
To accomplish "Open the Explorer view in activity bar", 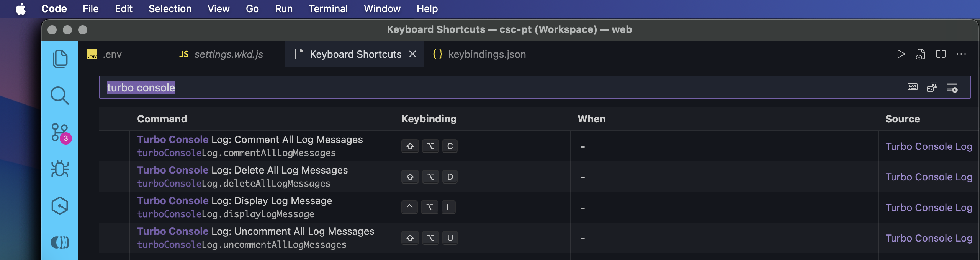I will (x=60, y=59).
